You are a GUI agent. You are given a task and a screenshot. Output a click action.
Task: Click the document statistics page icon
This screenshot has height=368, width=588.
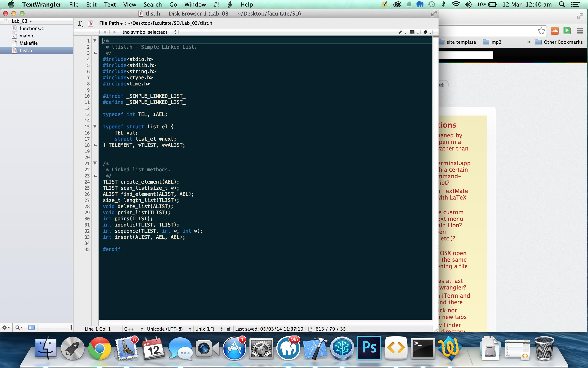click(310, 329)
